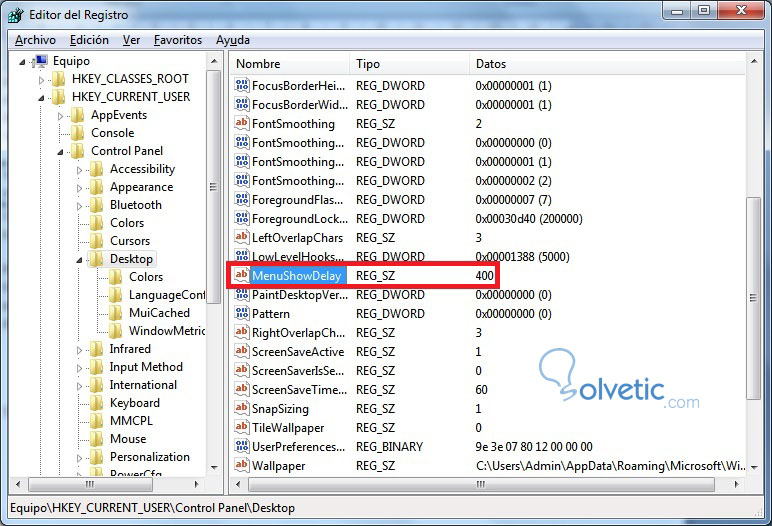772x526 pixels.
Task: Sort values by the Tipo column header
Action: pyautogui.click(x=410, y=64)
